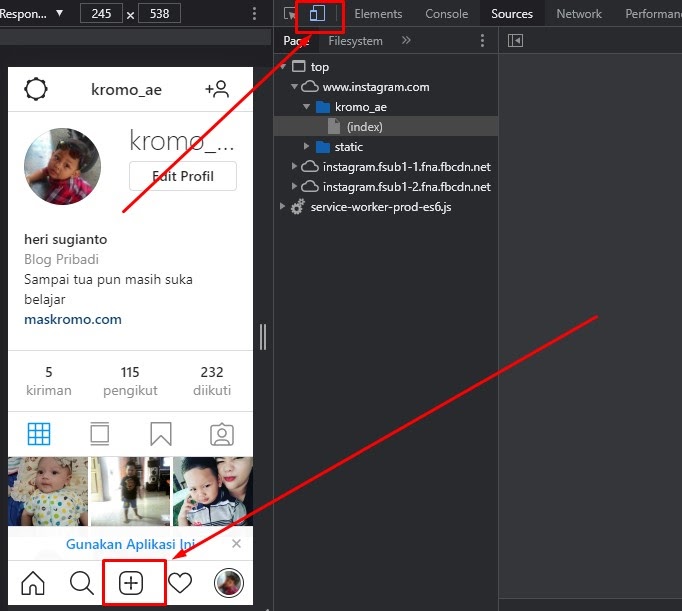Open activity heart icon
The width and height of the screenshot is (682, 611).
click(180, 583)
